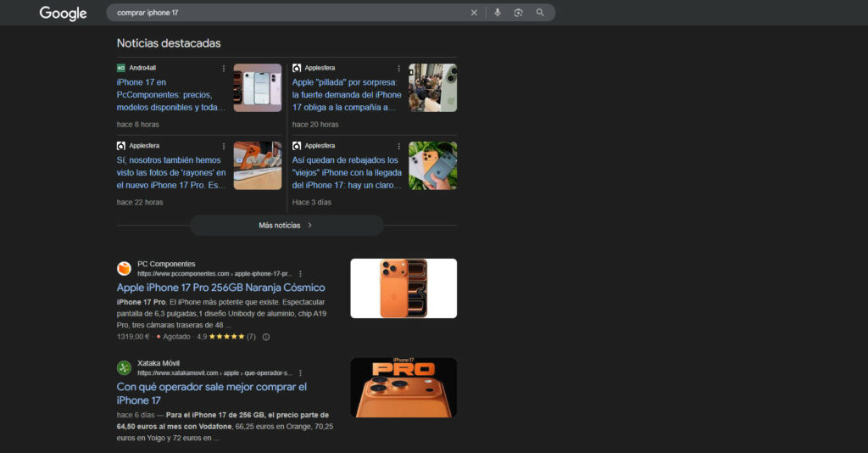This screenshot has height=453, width=868.
Task: Open three-dot menu for PC Componentes result
Action: pyautogui.click(x=300, y=274)
